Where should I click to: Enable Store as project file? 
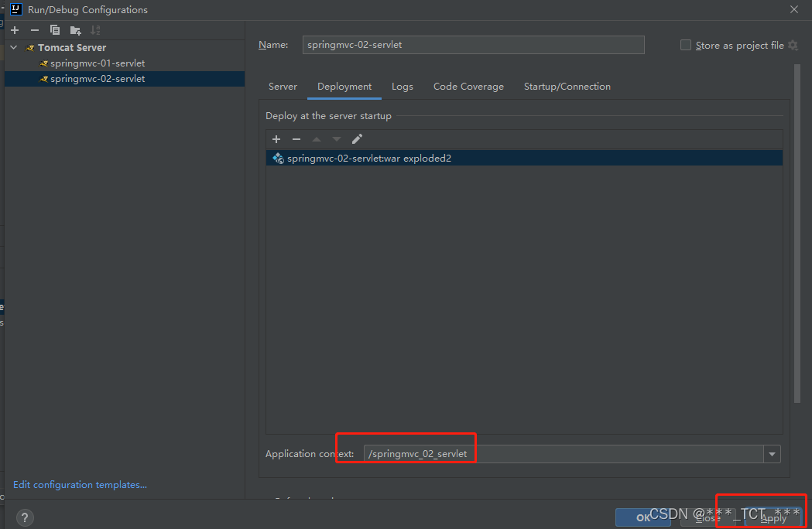click(686, 45)
